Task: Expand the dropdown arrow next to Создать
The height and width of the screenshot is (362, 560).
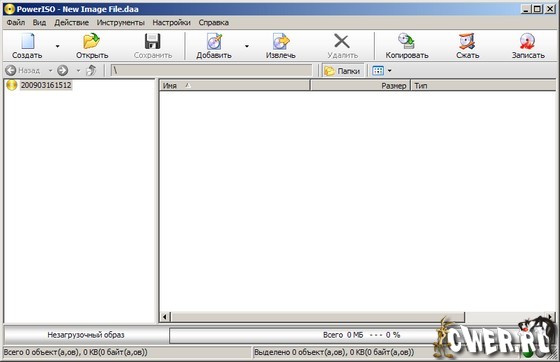Action: point(58,46)
